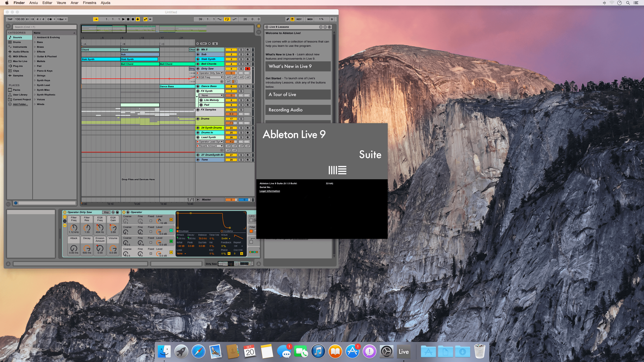Open the Reverb Amount automation chooser
The height and width of the screenshot is (362, 644).
pos(210,146)
